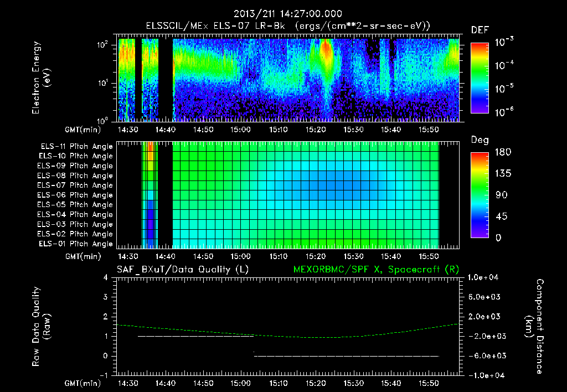Click the 15:50 tick on the bottom time axis
Screen dimensions: 567x392
(429, 383)
